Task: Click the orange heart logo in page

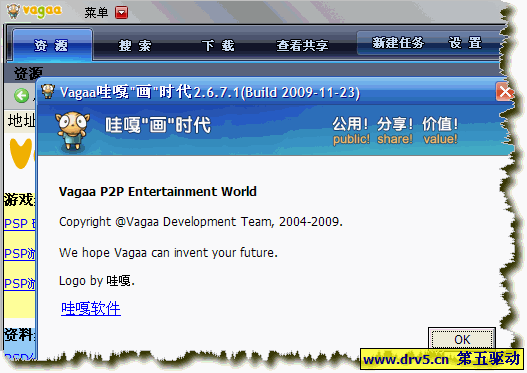Action: pyautogui.click(x=22, y=153)
